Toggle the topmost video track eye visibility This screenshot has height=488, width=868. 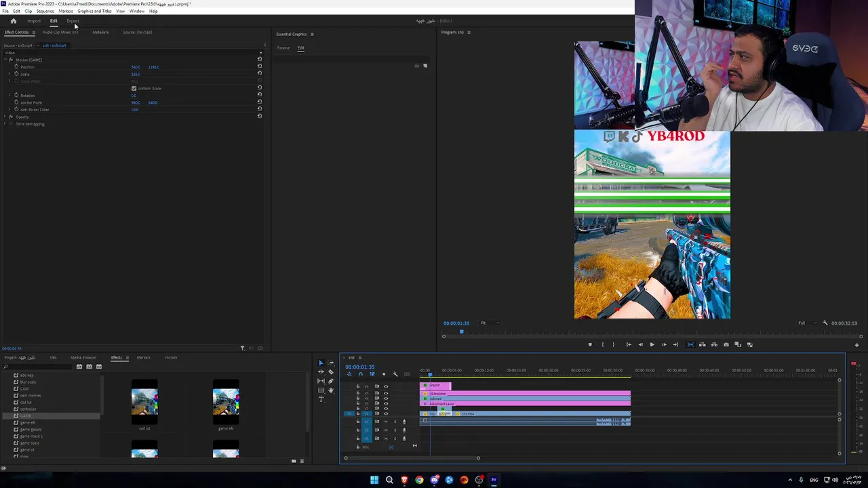coord(386,386)
